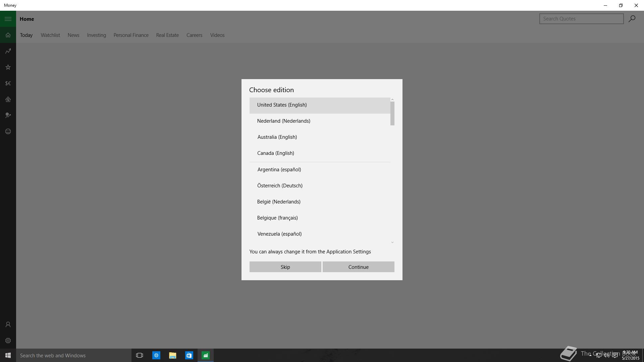The width and height of the screenshot is (644, 362).
Task: Click the edition list scroll-down arrow
Action: (x=392, y=242)
